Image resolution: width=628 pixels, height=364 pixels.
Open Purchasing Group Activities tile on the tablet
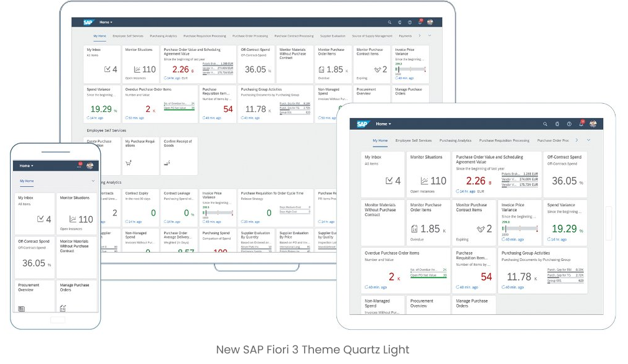tap(543, 271)
